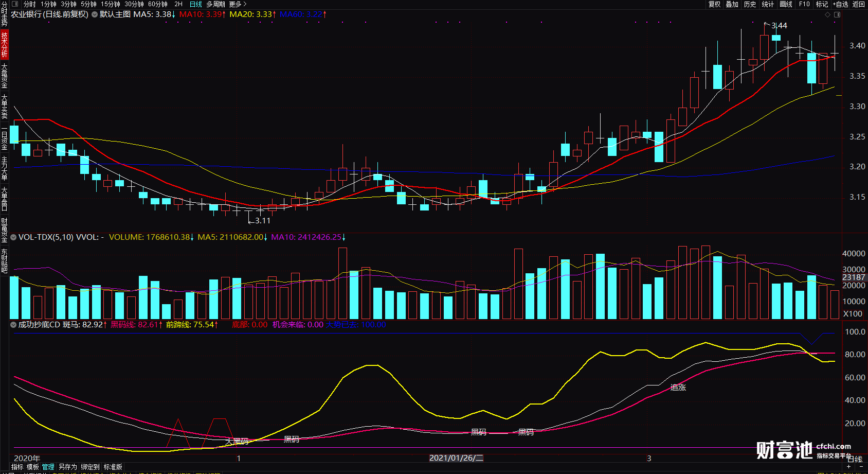Click the yellow MA20: 3.33 legend
Viewport: 868px width, 474px height.
click(252, 14)
